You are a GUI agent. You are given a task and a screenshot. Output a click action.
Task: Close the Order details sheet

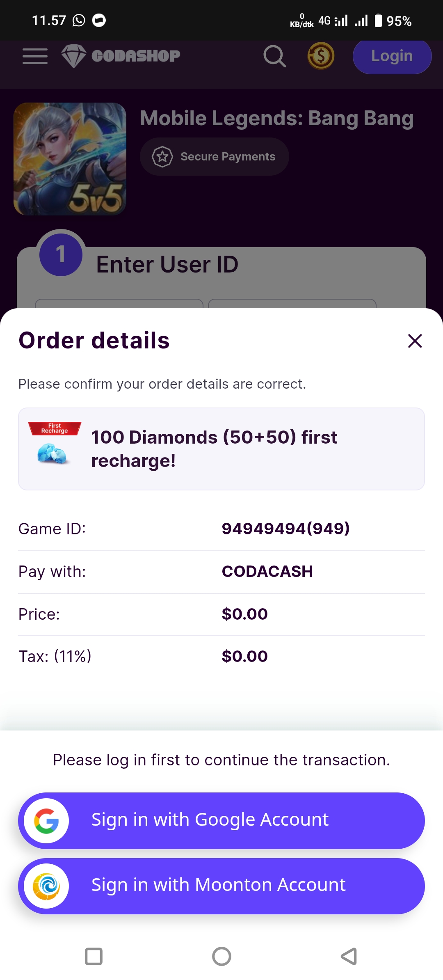(415, 341)
